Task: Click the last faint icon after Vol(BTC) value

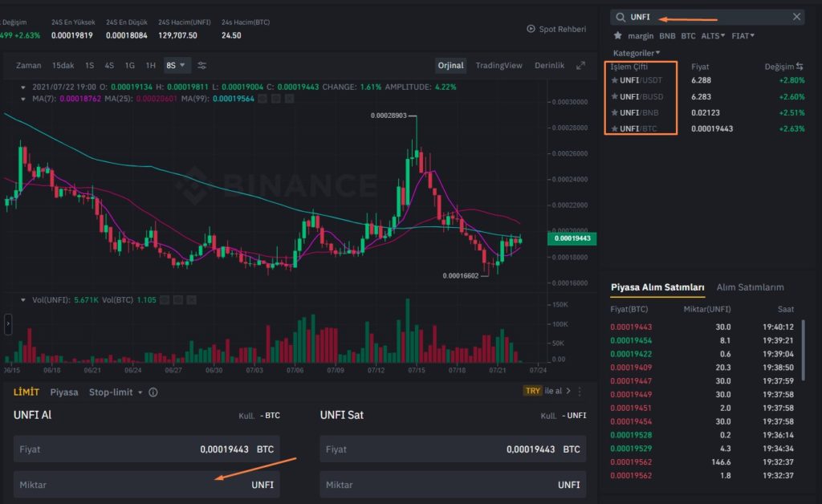Action: (191, 299)
